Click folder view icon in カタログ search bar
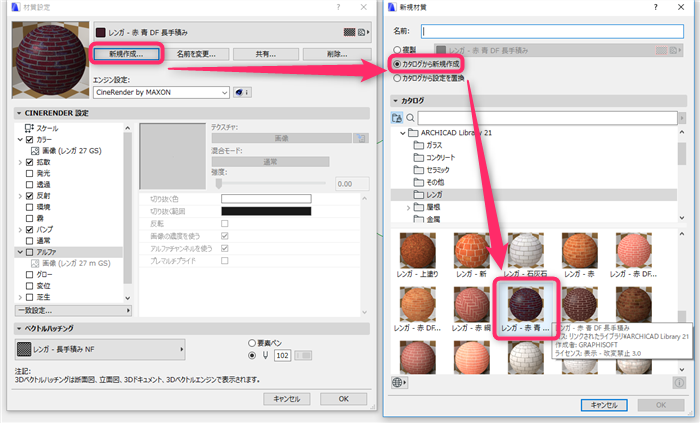700x423 pixels. point(397,118)
